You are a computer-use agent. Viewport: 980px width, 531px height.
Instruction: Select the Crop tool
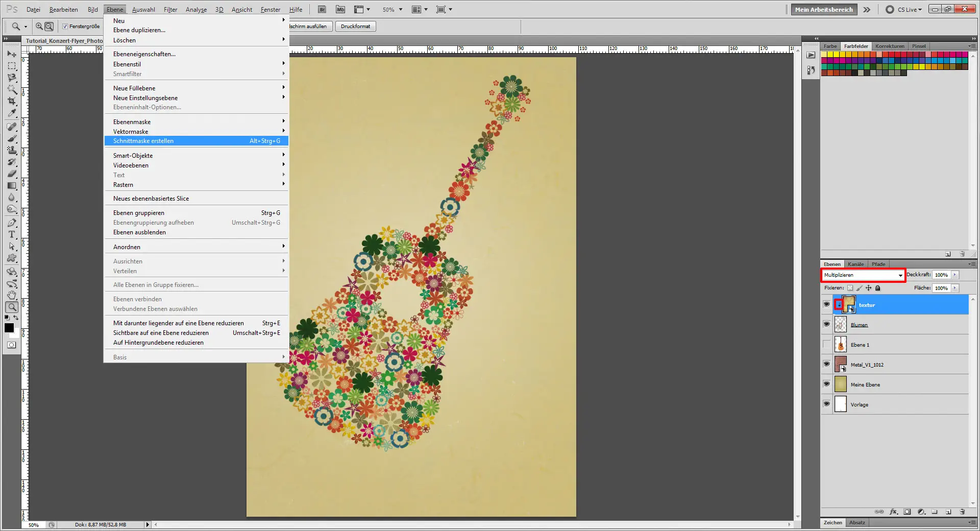tap(12, 101)
